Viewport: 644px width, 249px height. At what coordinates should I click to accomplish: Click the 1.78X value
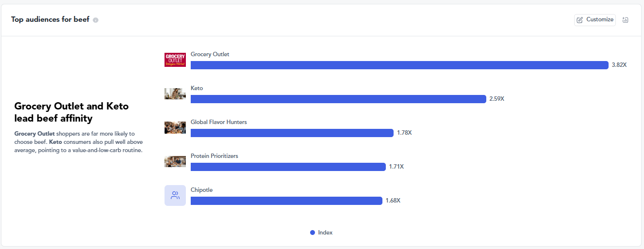tap(404, 133)
